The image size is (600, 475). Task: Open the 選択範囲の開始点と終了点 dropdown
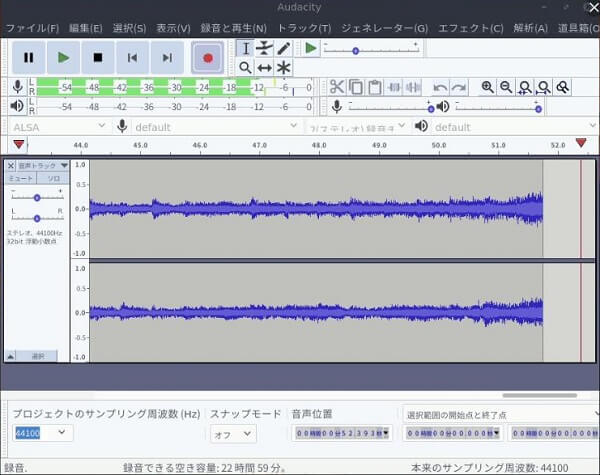click(x=501, y=414)
